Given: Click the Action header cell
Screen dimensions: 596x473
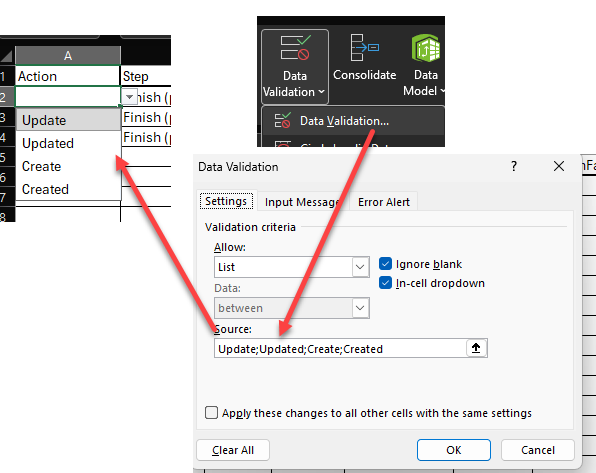Looking at the screenshot, I should [68, 76].
